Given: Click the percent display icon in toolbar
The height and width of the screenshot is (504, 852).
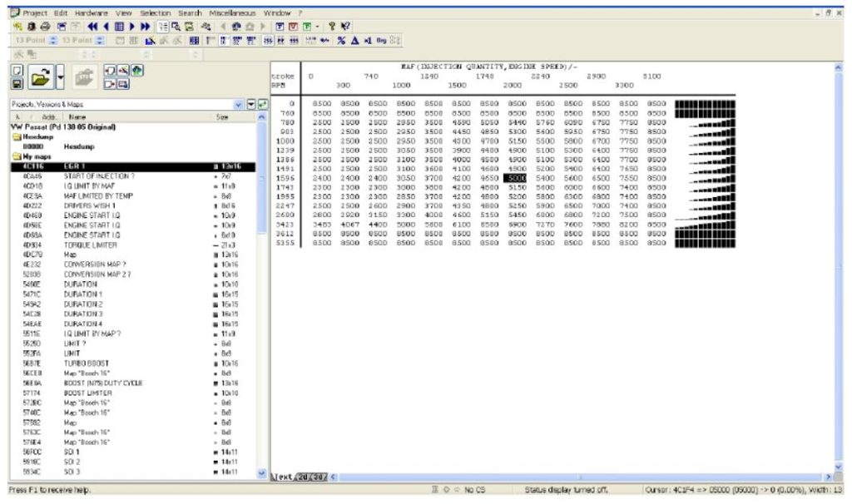Looking at the screenshot, I should click(x=341, y=39).
